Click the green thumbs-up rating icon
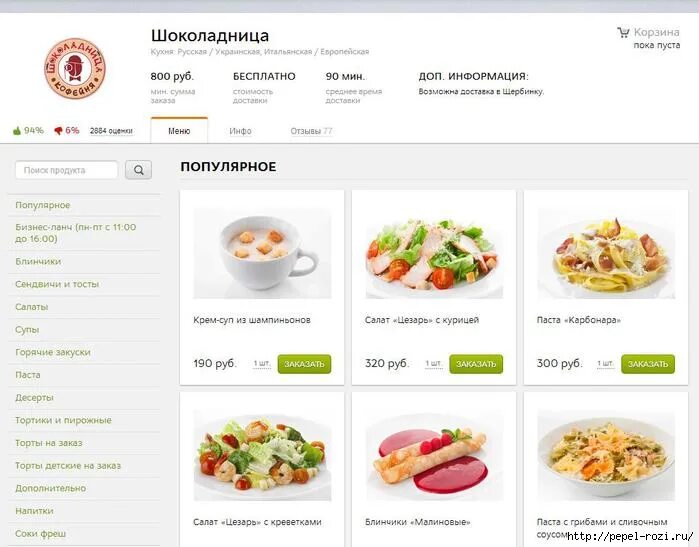 (17, 131)
